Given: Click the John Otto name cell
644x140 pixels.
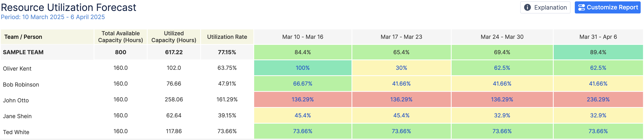Looking at the screenshot, I should tap(16, 100).
